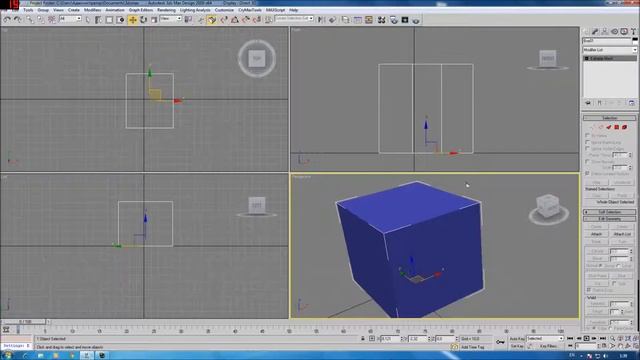
Task: Open the selection filter All dropdown
Action: click(x=71, y=19)
